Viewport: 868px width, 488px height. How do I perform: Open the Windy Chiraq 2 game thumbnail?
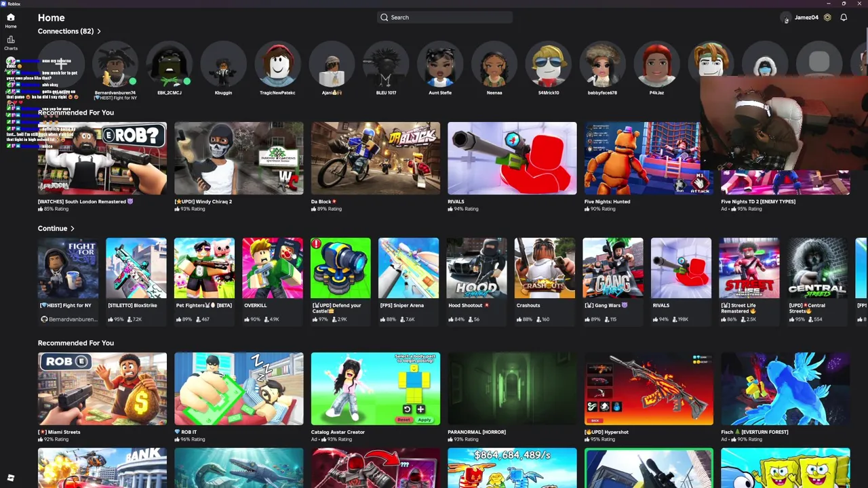click(x=239, y=159)
